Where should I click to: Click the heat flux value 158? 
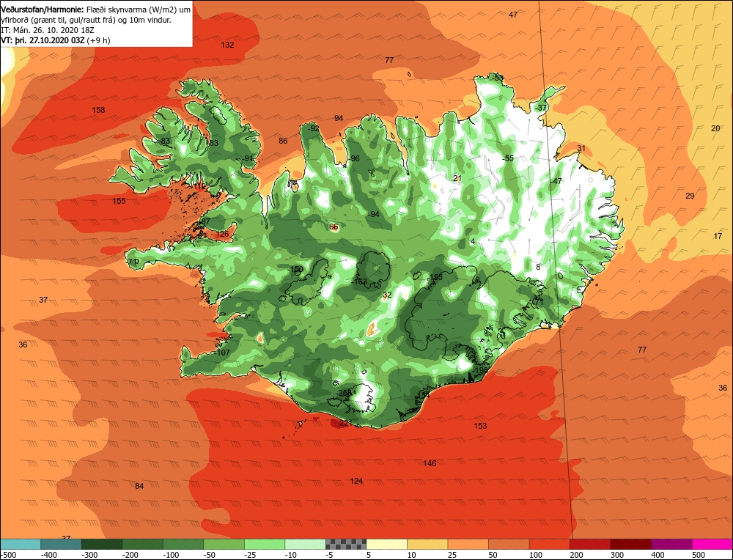coord(98,111)
